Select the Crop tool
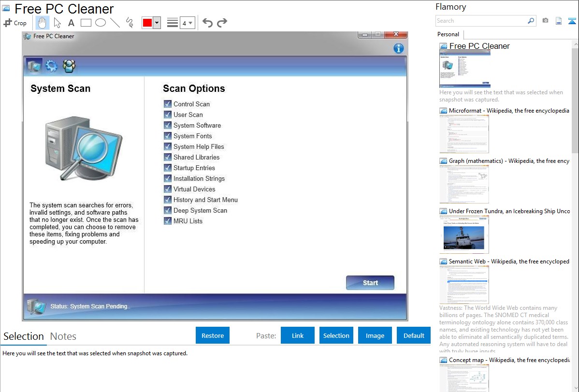 point(15,23)
